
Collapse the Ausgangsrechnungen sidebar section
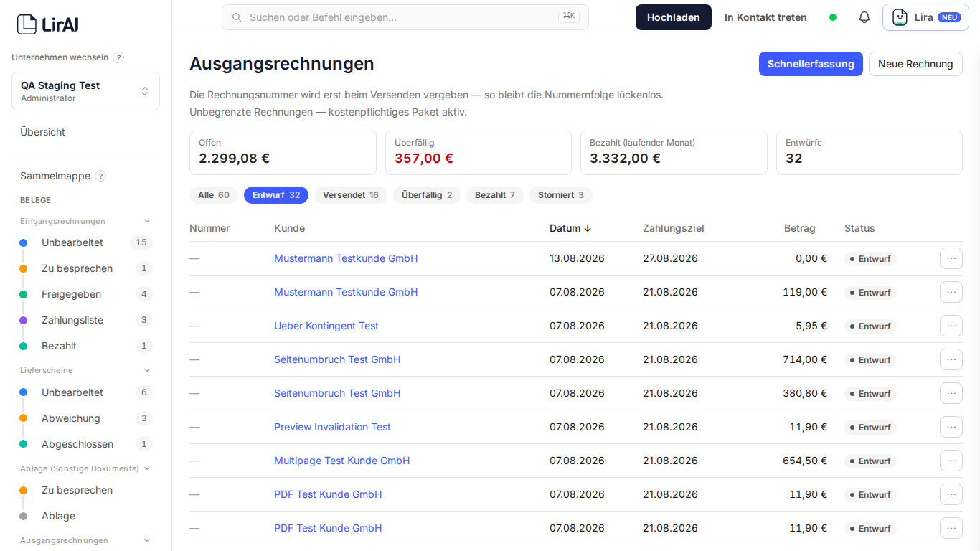coord(147,540)
